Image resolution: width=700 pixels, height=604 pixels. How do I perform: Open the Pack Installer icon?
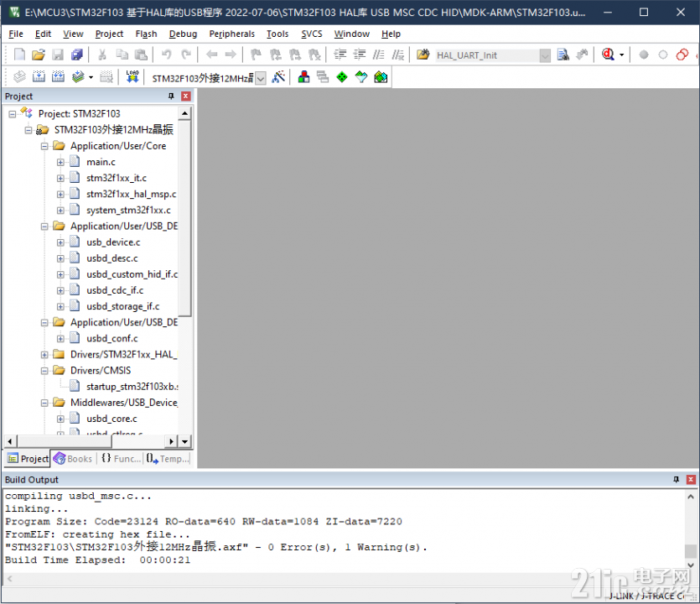pos(381,77)
